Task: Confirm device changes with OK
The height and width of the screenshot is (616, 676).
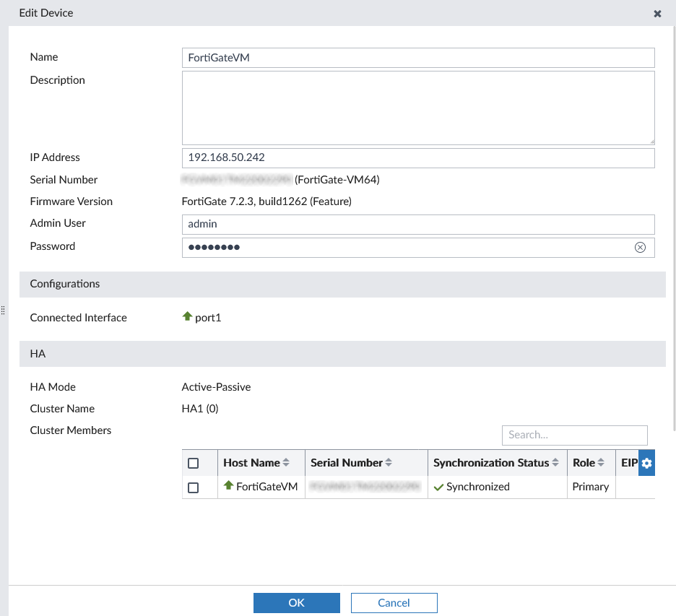Action: pyautogui.click(x=296, y=602)
